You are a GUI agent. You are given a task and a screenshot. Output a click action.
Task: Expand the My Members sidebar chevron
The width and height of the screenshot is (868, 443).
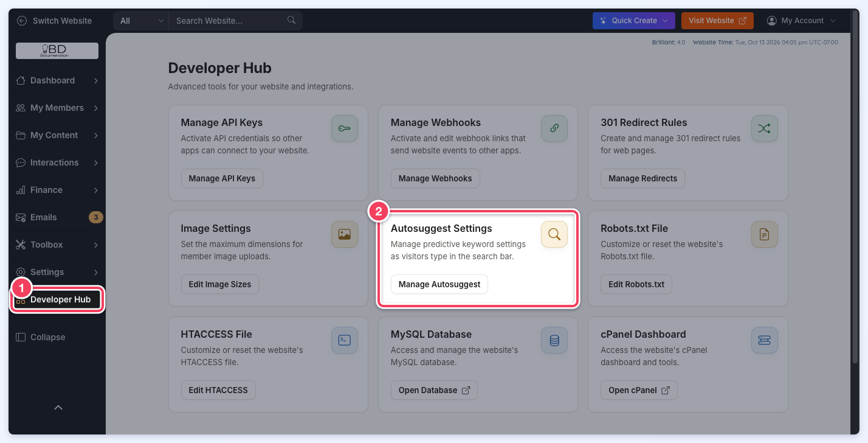click(96, 108)
